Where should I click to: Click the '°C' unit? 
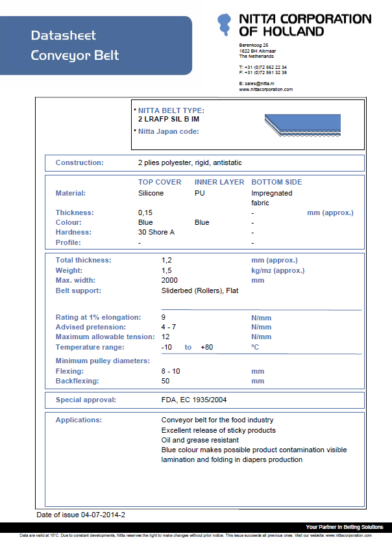[255, 348]
